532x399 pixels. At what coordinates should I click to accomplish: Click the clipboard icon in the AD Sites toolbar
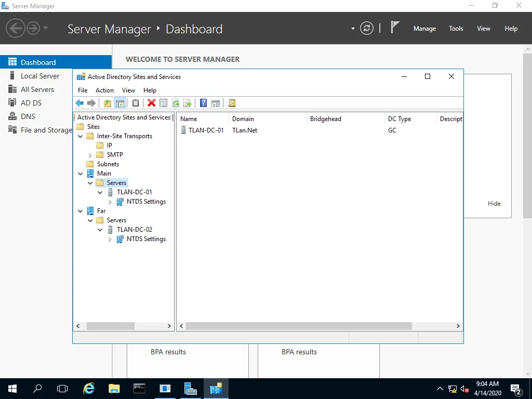[x=136, y=103]
